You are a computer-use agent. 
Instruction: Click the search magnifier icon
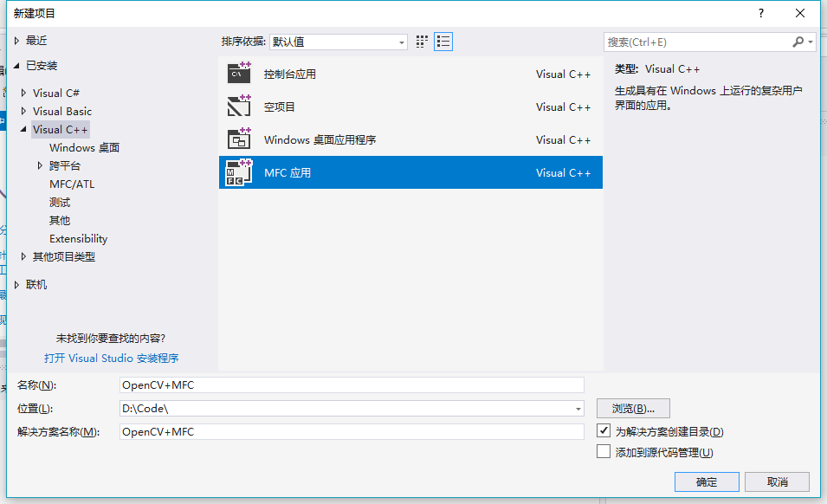click(798, 42)
